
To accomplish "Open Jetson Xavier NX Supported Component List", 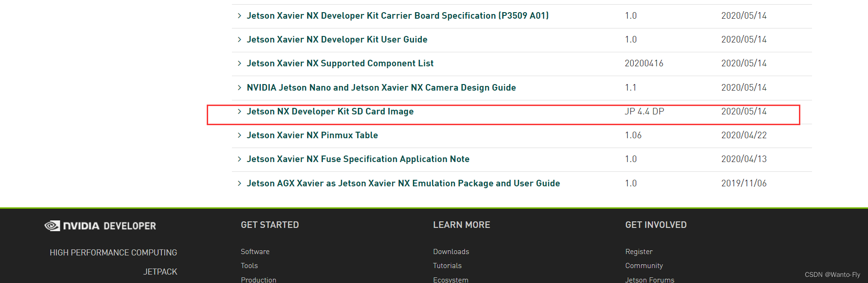I will pyautogui.click(x=340, y=64).
